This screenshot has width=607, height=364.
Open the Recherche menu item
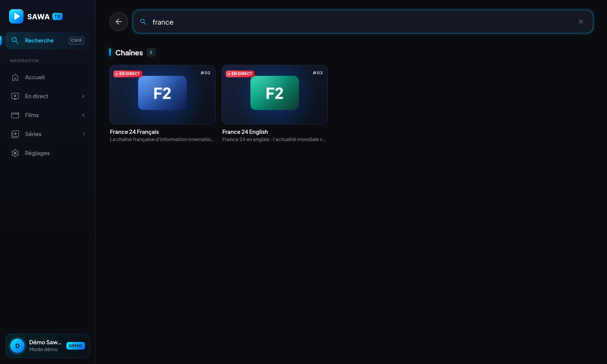(47, 41)
